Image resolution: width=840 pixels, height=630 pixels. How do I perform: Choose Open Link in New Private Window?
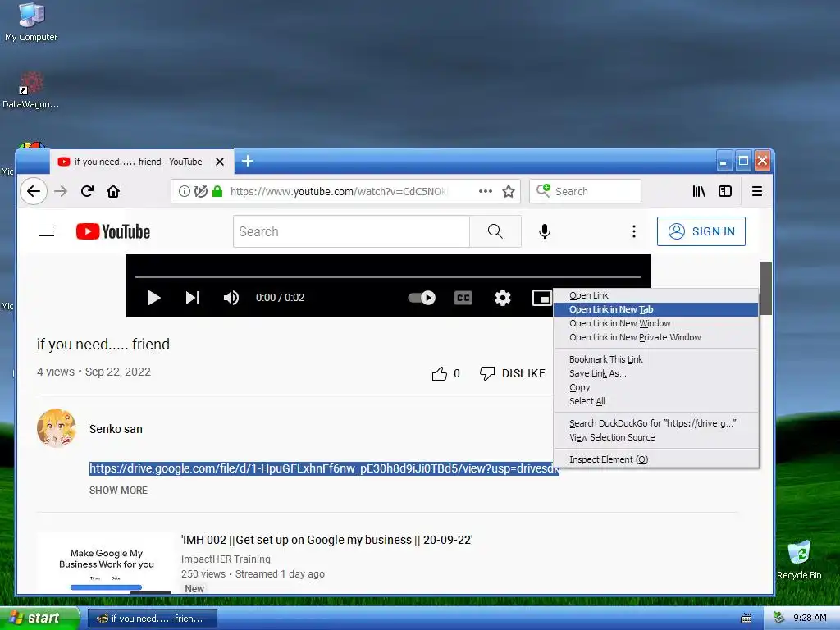pos(655,337)
